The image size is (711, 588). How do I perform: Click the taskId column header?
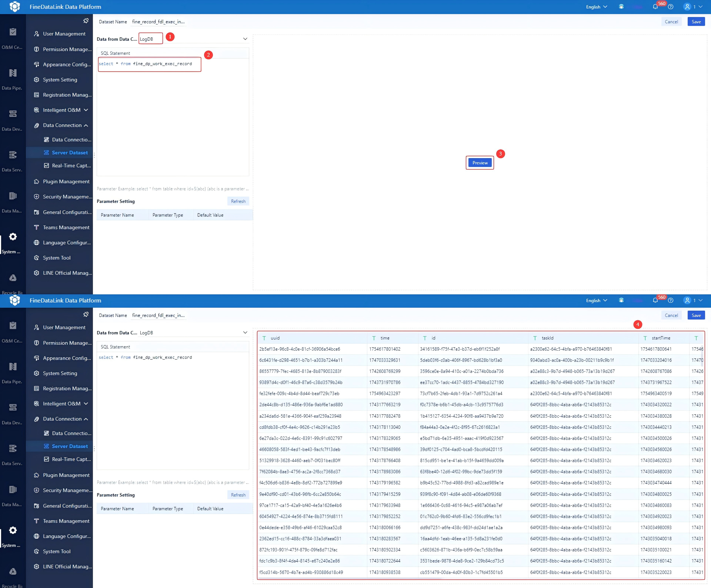coord(583,338)
